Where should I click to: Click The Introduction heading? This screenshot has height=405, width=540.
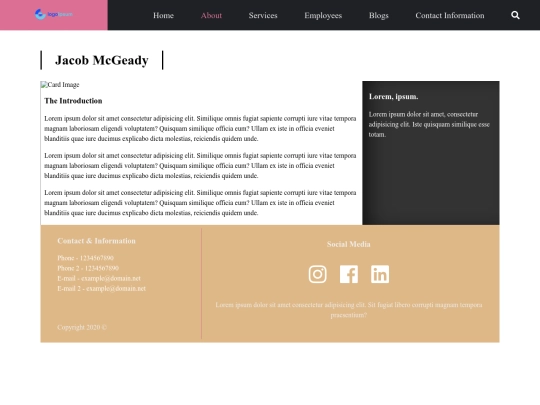pos(73,101)
